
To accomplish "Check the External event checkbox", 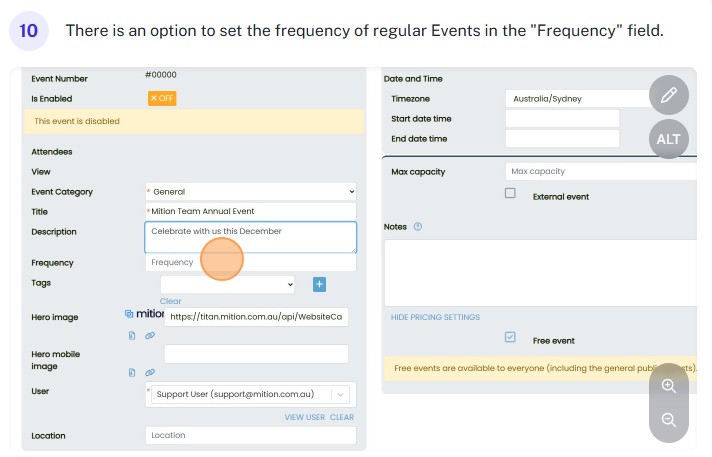I will click(510, 194).
